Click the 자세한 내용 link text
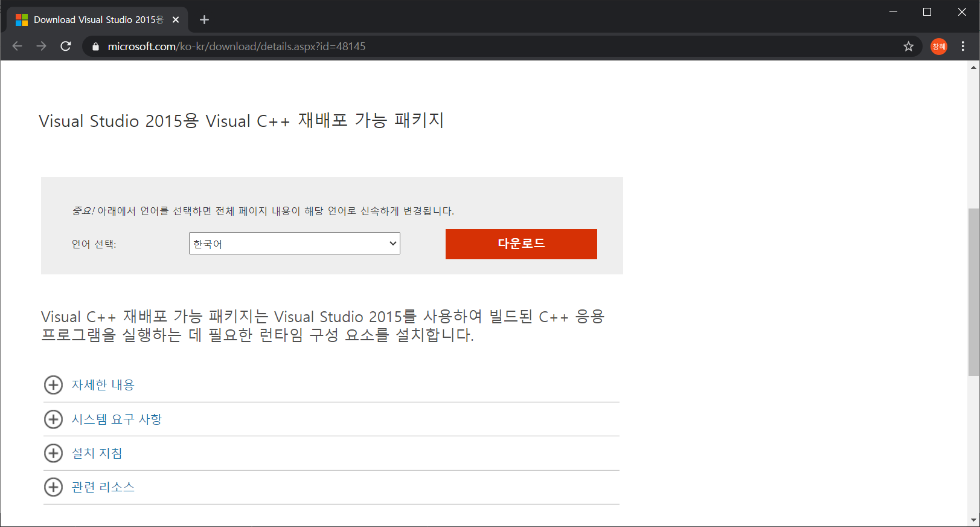The image size is (980, 527). [103, 385]
